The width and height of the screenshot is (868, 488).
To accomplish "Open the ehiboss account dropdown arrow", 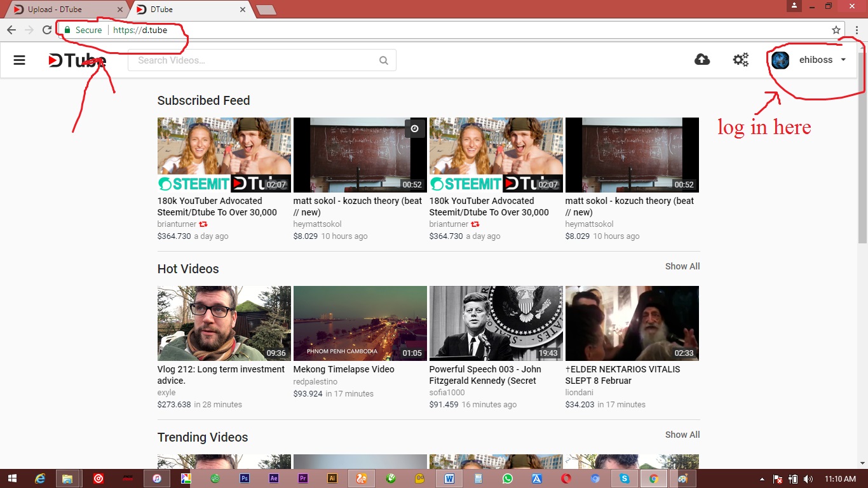I will coord(843,60).
